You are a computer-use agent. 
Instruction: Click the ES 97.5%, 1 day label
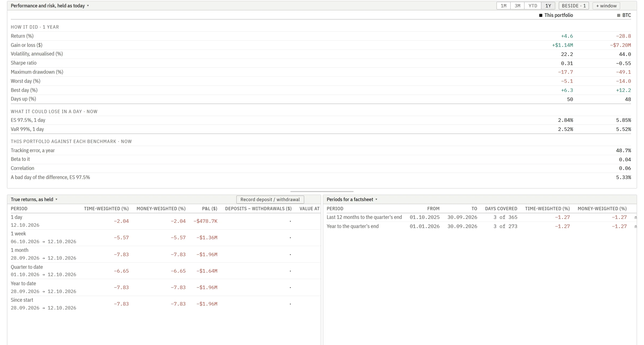pyautogui.click(x=28, y=120)
